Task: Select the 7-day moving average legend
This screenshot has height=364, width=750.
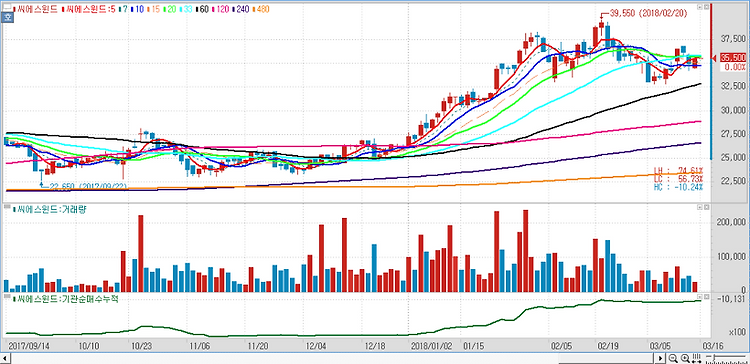Action: point(123,9)
